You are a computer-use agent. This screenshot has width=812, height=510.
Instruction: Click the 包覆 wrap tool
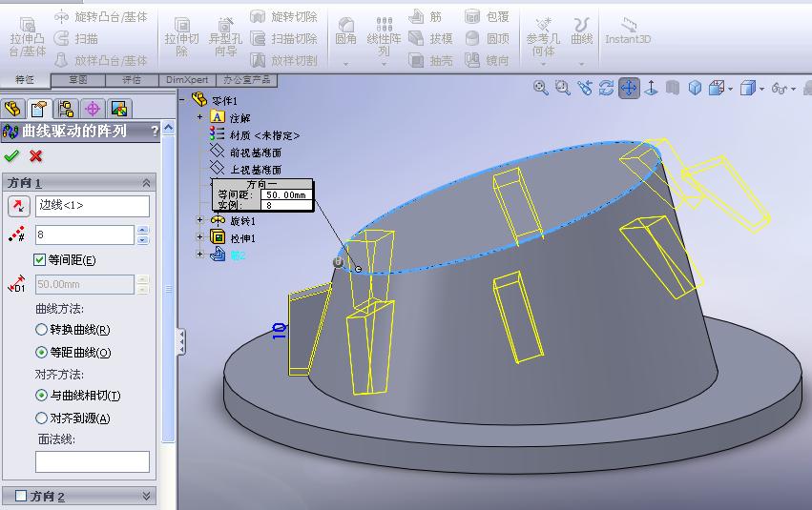point(487,17)
